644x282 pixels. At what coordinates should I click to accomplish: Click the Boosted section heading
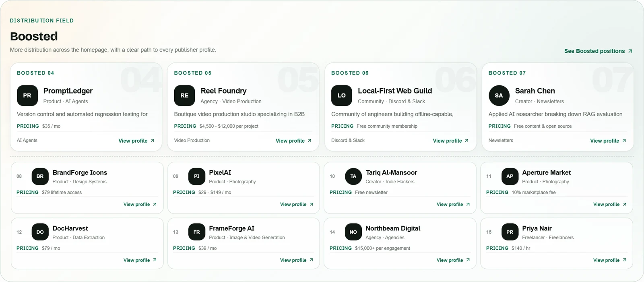34,36
